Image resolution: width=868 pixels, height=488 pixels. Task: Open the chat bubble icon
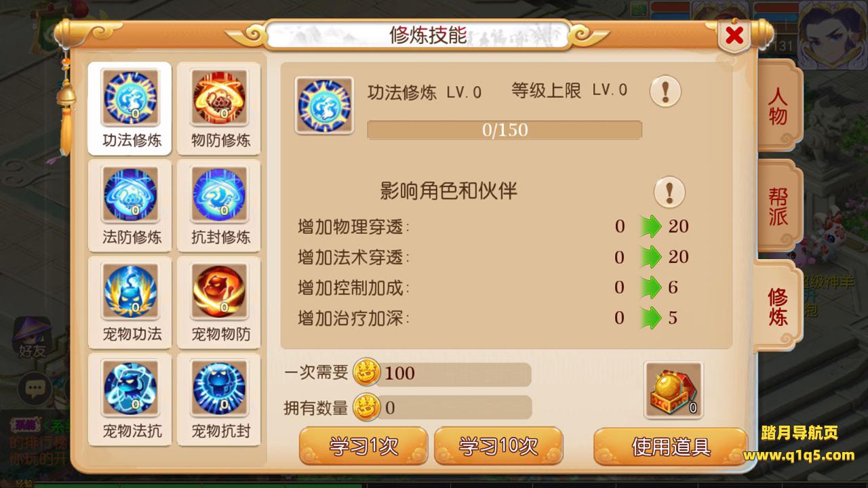coord(35,388)
